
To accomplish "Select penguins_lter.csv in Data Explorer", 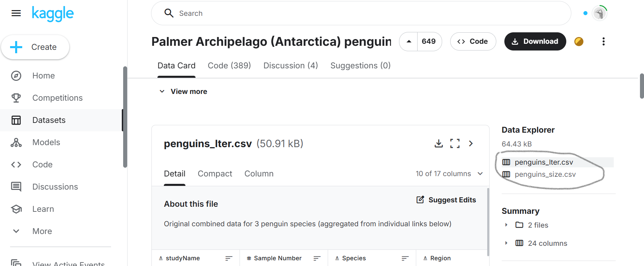I will 558,162.
